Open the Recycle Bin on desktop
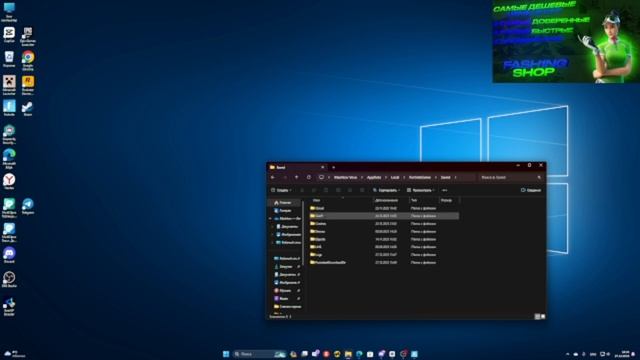Viewport: 640px width, 360px height. pos(9,59)
